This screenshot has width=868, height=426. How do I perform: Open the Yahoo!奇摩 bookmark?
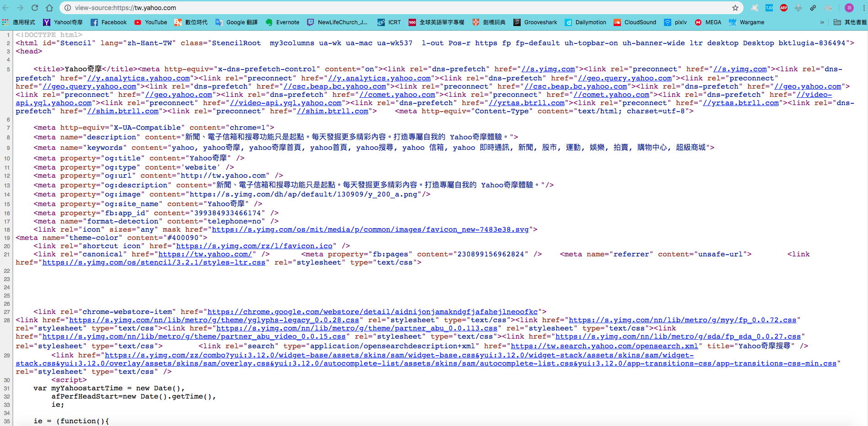63,22
